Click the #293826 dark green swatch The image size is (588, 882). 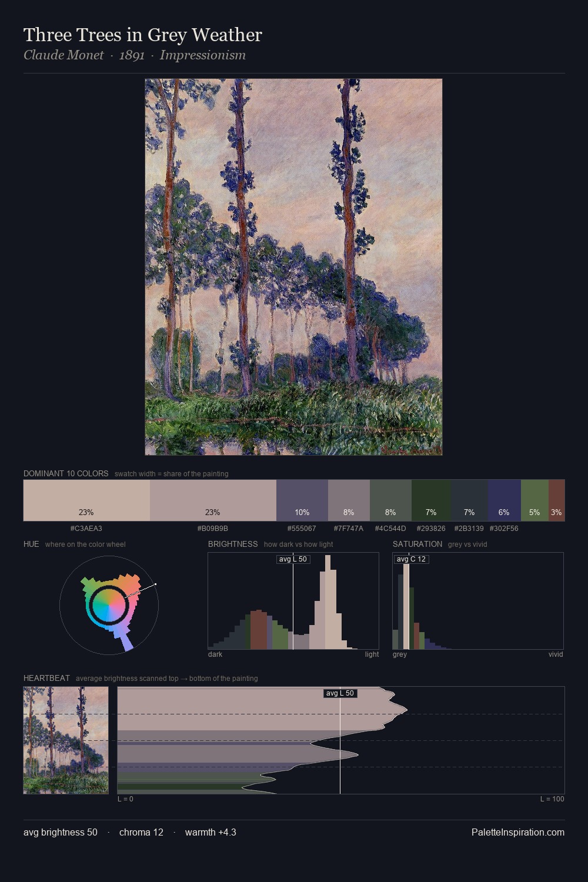[x=431, y=500]
